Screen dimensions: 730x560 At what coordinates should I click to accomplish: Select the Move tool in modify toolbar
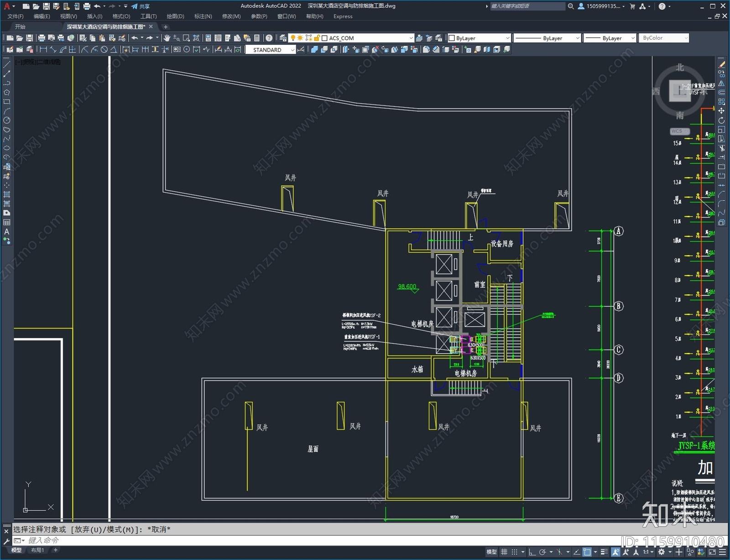point(721,111)
